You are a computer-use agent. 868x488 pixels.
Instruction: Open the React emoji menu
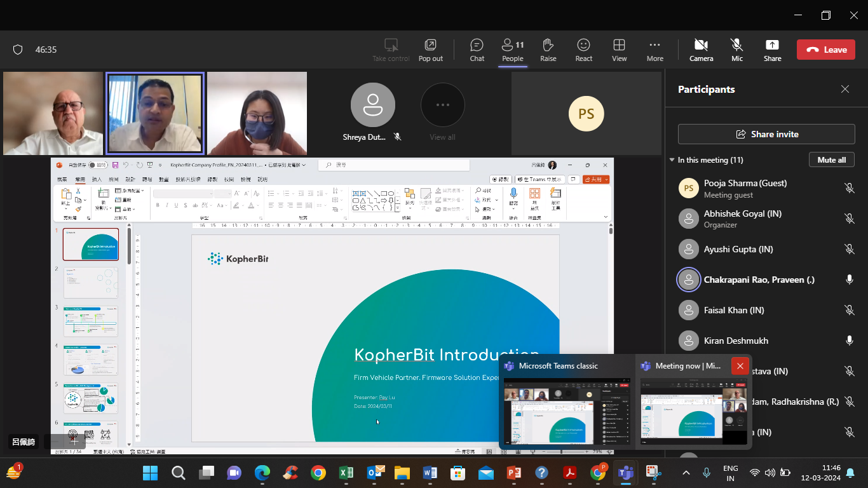tap(583, 50)
